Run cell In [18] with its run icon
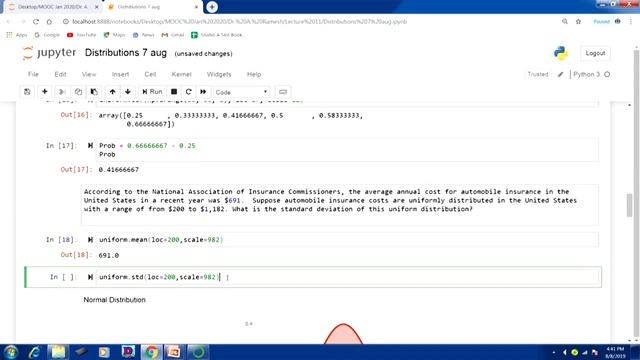 90,240
